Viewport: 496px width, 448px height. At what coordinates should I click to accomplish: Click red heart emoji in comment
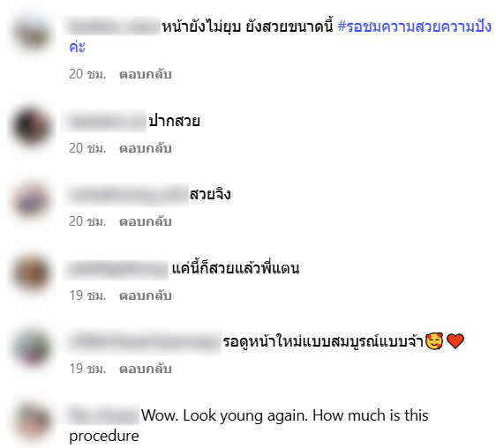(455, 341)
